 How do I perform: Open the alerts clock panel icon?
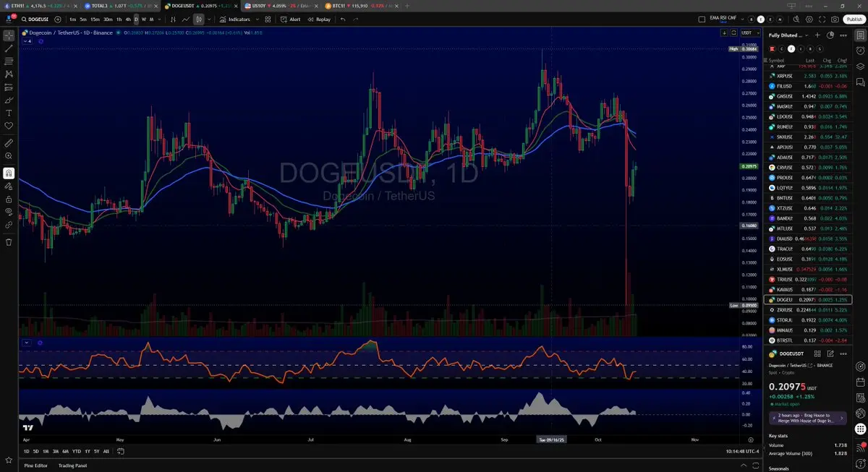point(861,51)
